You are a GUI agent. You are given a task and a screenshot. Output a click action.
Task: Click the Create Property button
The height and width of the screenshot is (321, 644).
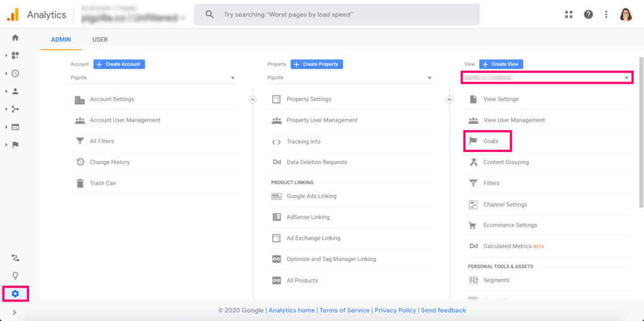(317, 64)
